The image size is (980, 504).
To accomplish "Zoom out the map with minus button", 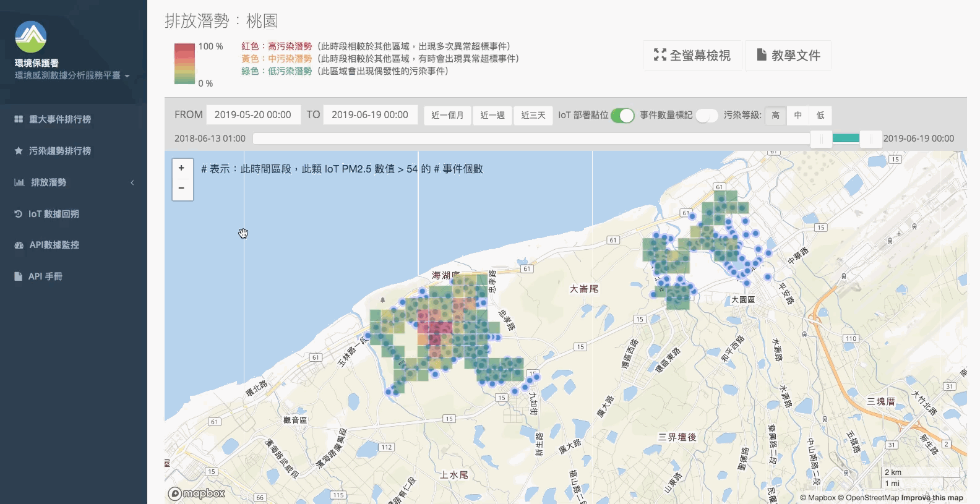I will click(181, 188).
